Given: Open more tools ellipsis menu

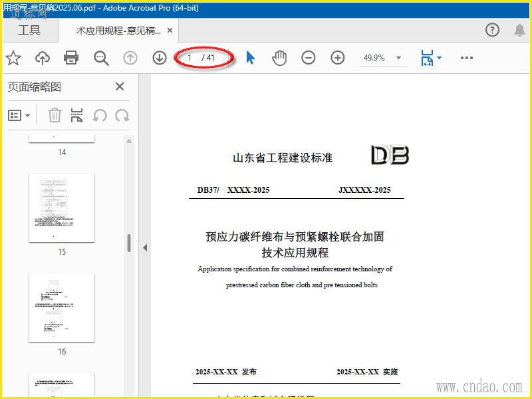Looking at the screenshot, I should click(467, 58).
